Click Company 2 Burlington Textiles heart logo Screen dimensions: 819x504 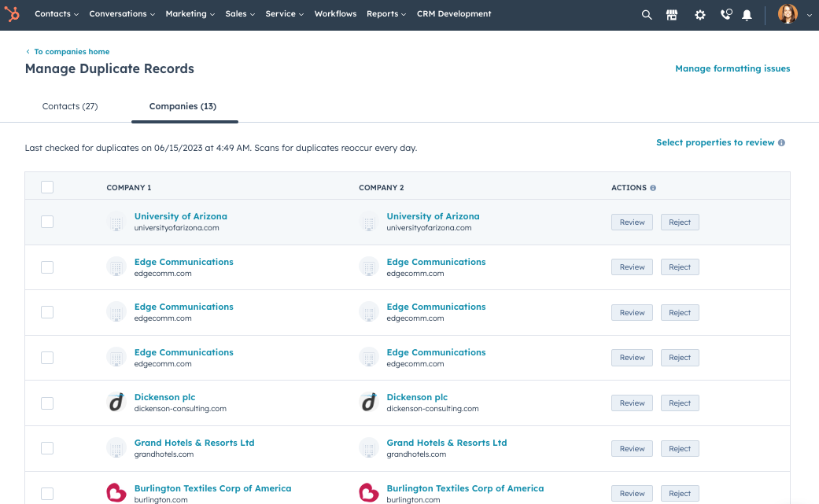(x=369, y=492)
